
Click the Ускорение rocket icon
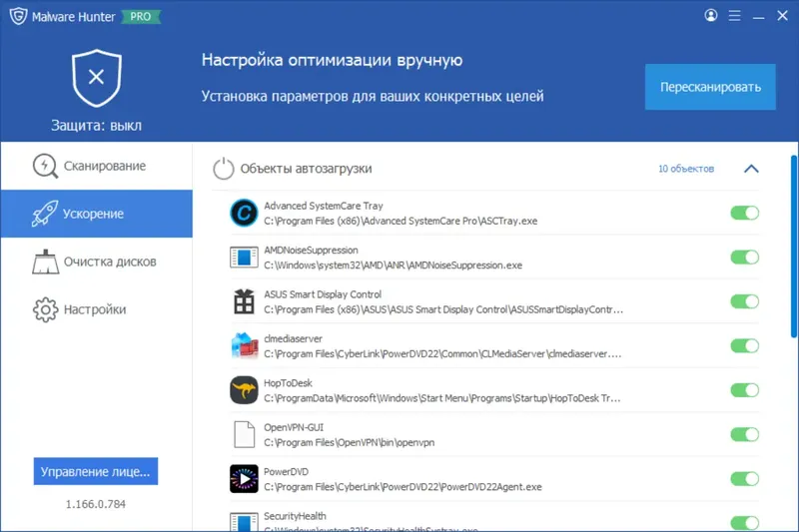click(x=45, y=214)
